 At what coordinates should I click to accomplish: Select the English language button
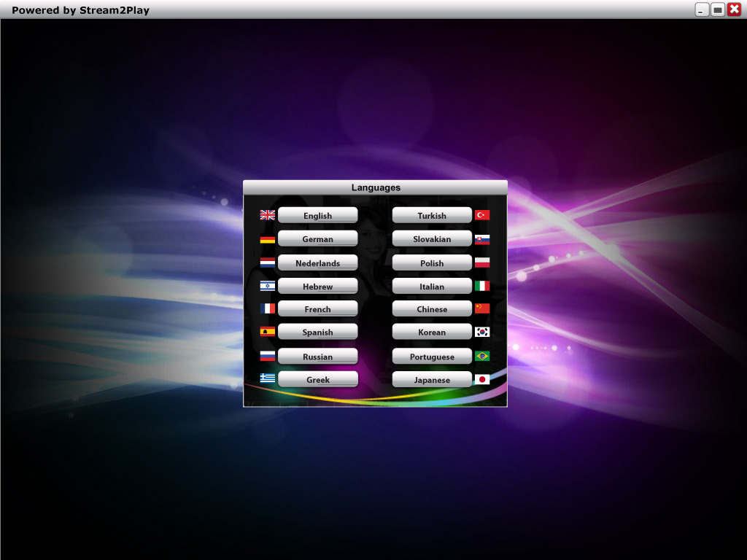pyautogui.click(x=318, y=215)
